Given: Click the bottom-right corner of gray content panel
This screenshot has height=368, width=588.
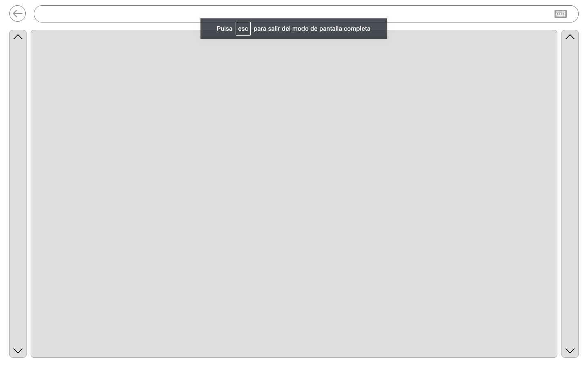Looking at the screenshot, I should 555,355.
